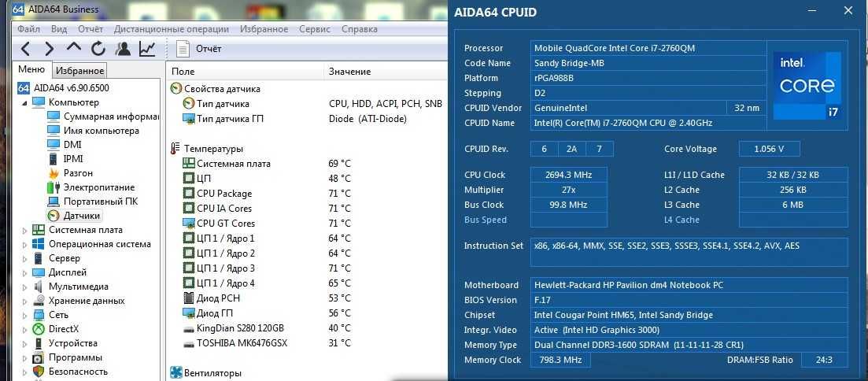Go forward with the right arrow toolbar button
This screenshot has height=381, width=868.
click(x=50, y=49)
